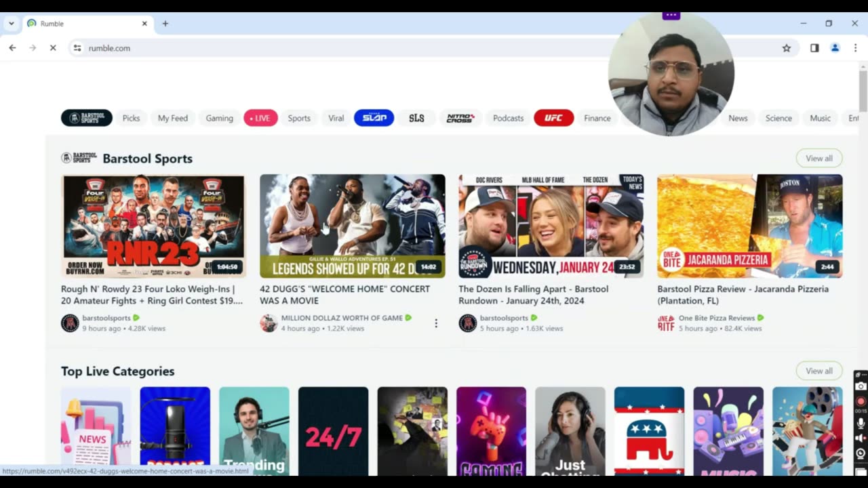Open the LIVE category
Image resolution: width=868 pixels, height=488 pixels.
coord(260,118)
